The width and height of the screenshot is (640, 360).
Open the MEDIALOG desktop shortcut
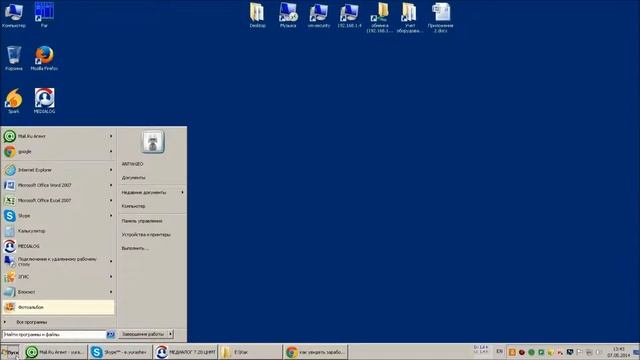pyautogui.click(x=44, y=101)
